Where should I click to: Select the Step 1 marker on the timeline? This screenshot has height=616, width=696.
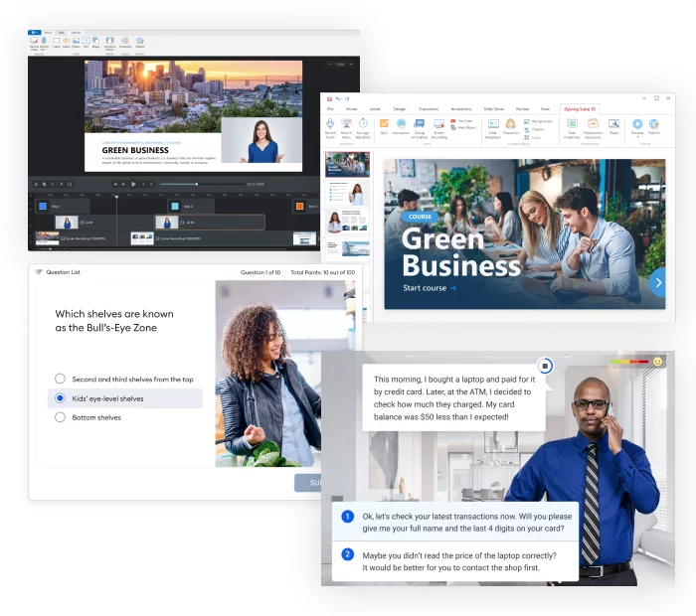tap(62, 207)
